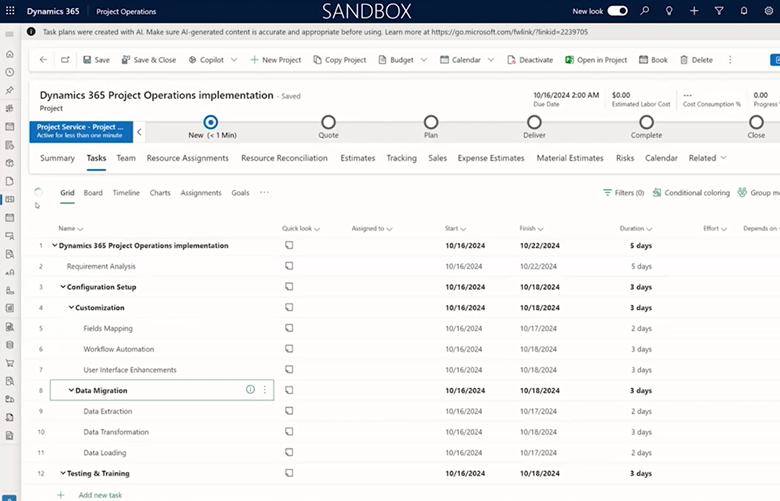Open details info icon for Data Migration
Image resolution: width=780 pixels, height=501 pixels.
click(x=250, y=390)
